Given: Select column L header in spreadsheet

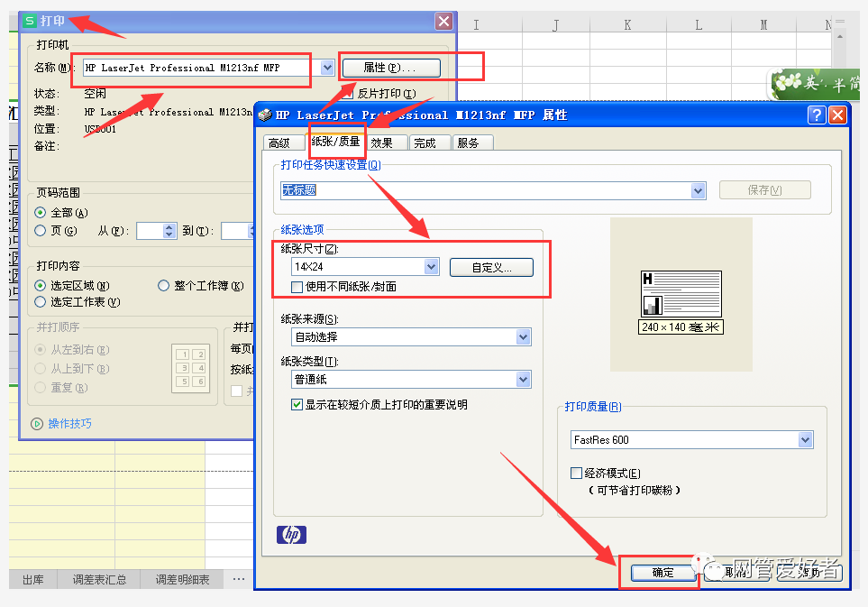Looking at the screenshot, I should 699,24.
